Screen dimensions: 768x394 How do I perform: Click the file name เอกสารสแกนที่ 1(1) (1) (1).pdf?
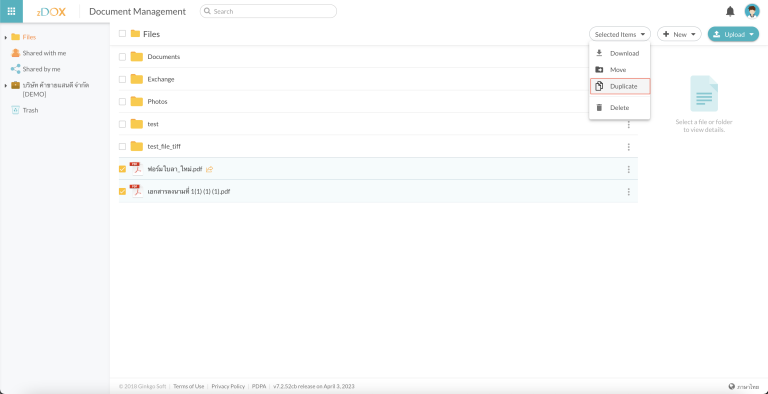coord(189,192)
